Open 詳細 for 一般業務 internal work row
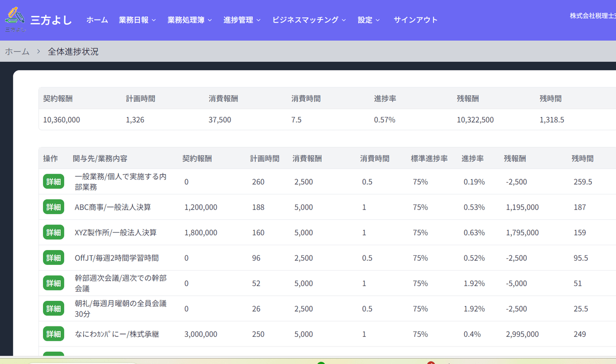 pos(53,182)
